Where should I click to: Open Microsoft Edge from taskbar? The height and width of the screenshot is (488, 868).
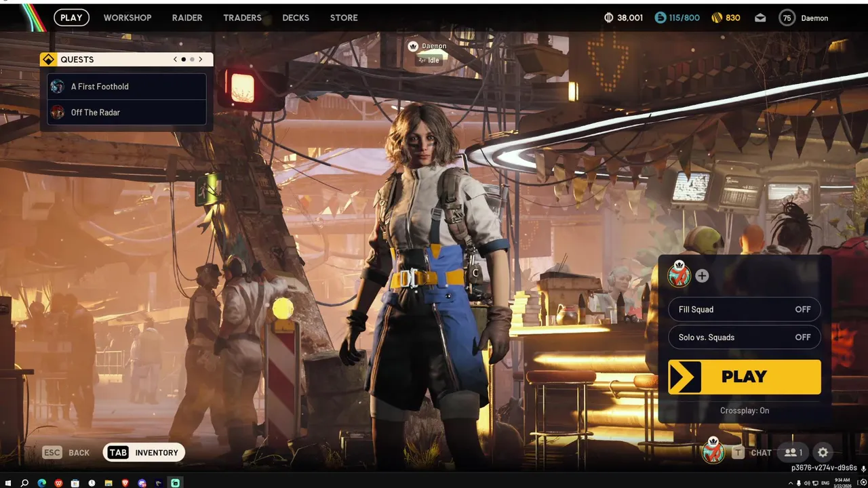[42, 483]
